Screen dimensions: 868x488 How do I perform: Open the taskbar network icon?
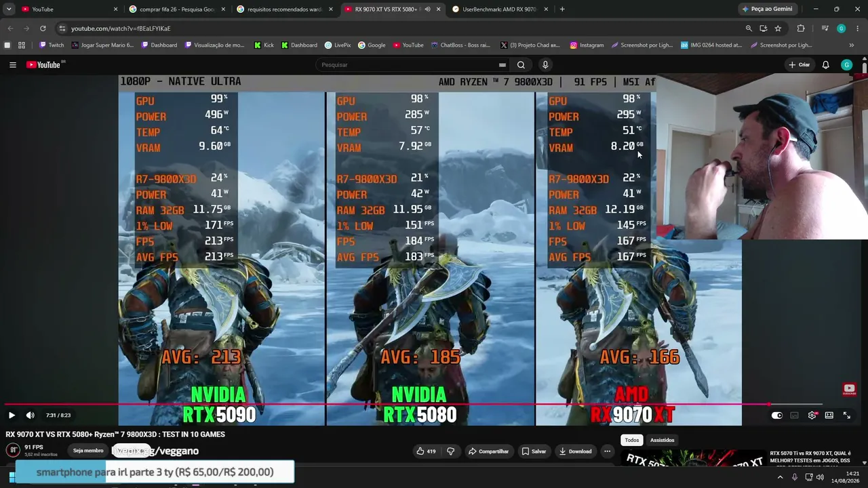808,477
